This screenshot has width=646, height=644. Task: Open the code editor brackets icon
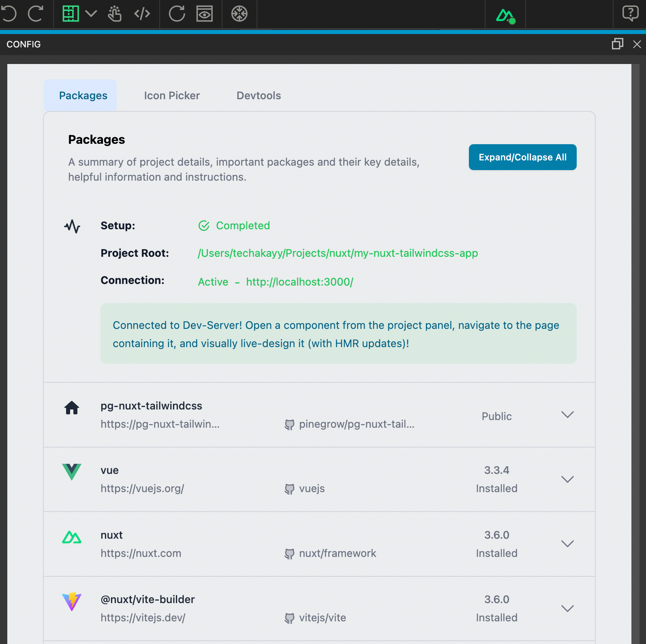pos(142,14)
